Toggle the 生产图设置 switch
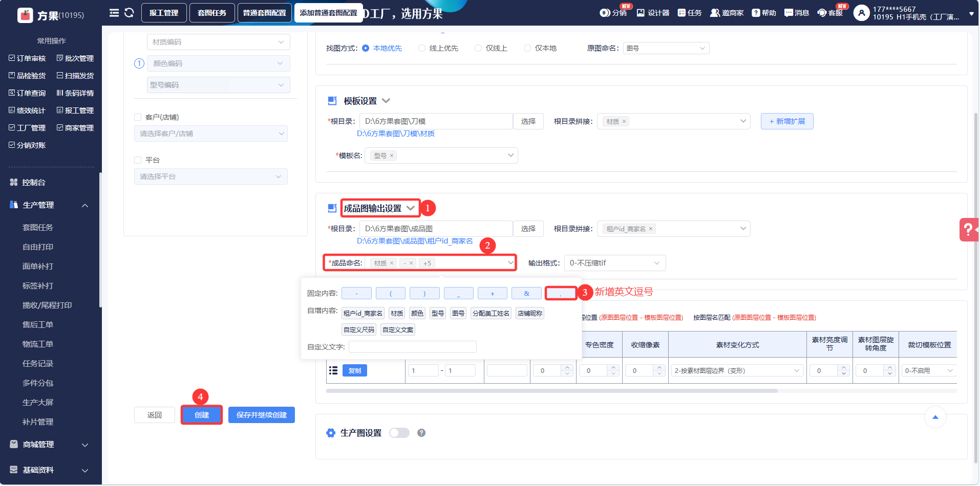Viewport: 980px width, 486px height. [399, 433]
